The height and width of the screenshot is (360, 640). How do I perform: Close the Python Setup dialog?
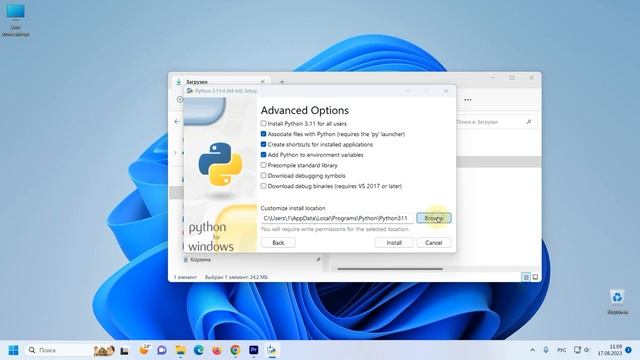pyautogui.click(x=446, y=91)
